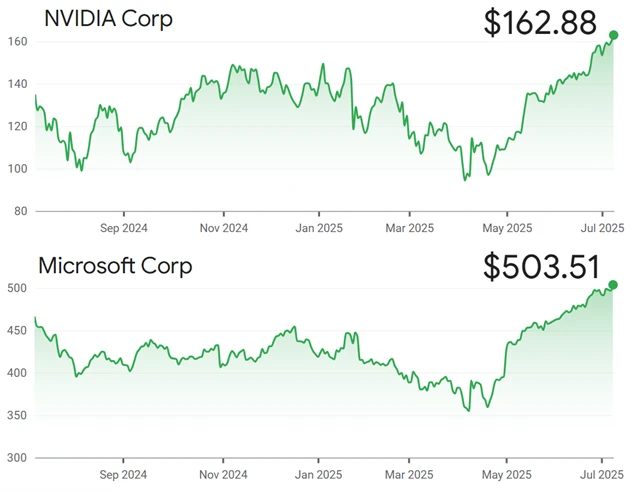Select Jan 2025 label on NVIDIA chart axis

coord(319,228)
